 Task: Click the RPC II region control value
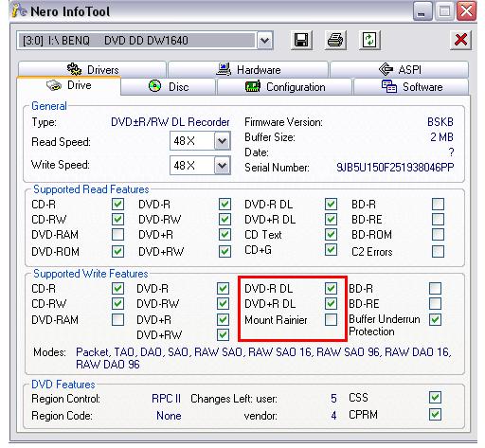coord(166,399)
